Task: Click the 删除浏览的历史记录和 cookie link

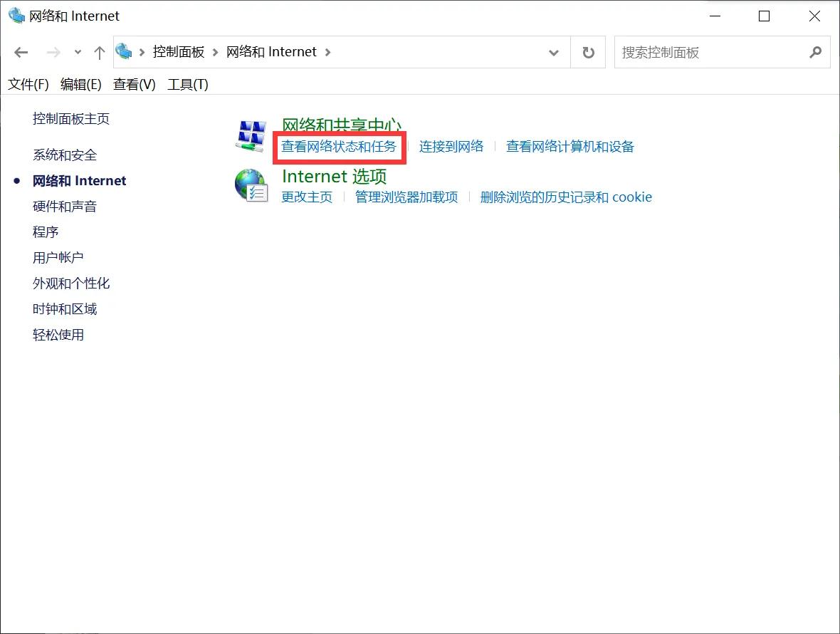Action: 567,197
